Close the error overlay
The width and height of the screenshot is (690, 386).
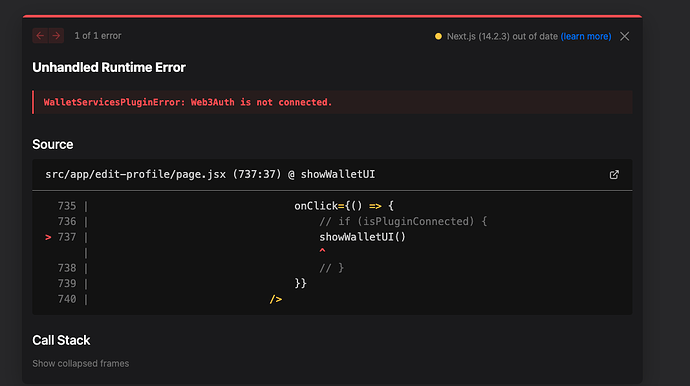(624, 36)
